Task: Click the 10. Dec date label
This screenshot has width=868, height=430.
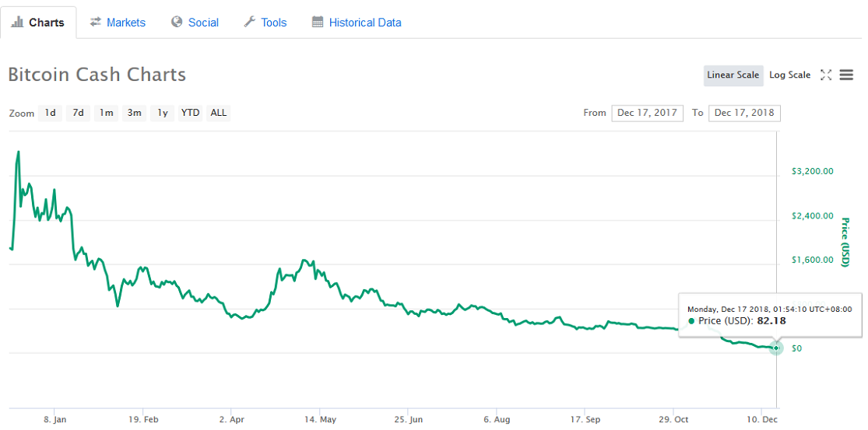Action: 761,419
